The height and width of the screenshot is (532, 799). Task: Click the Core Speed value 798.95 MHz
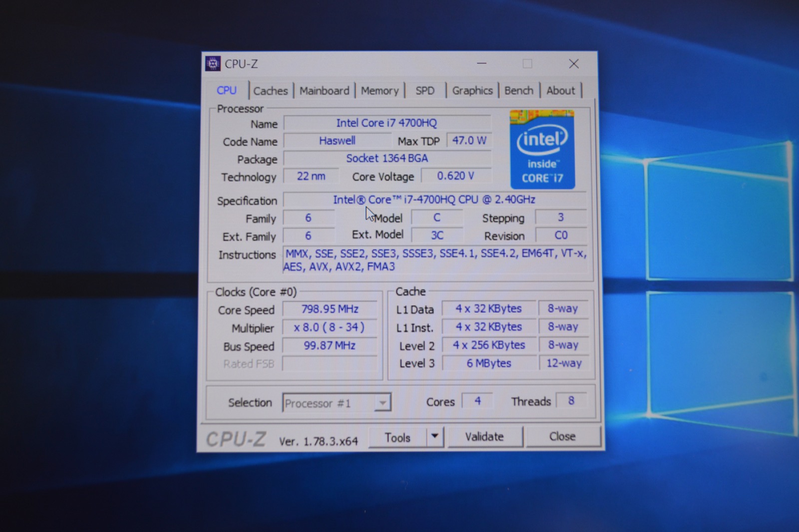pos(330,309)
